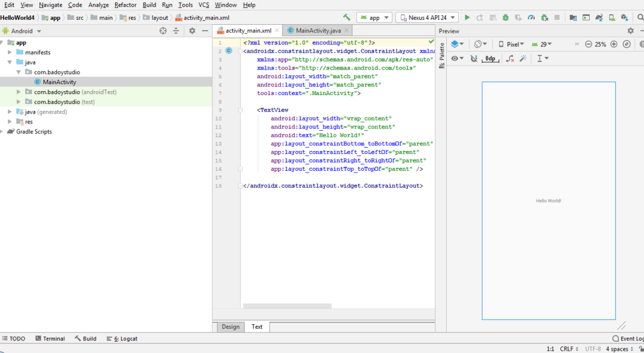Viewport: 644px width, 353px height.
Task: Toggle autoconnect magnet in preview toolbar
Action: pyautogui.click(x=474, y=58)
